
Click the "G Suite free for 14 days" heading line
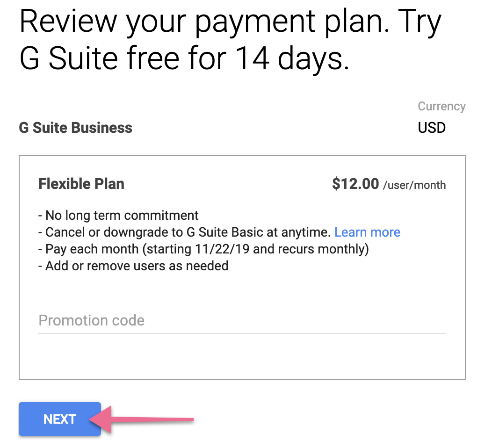pyautogui.click(x=184, y=59)
